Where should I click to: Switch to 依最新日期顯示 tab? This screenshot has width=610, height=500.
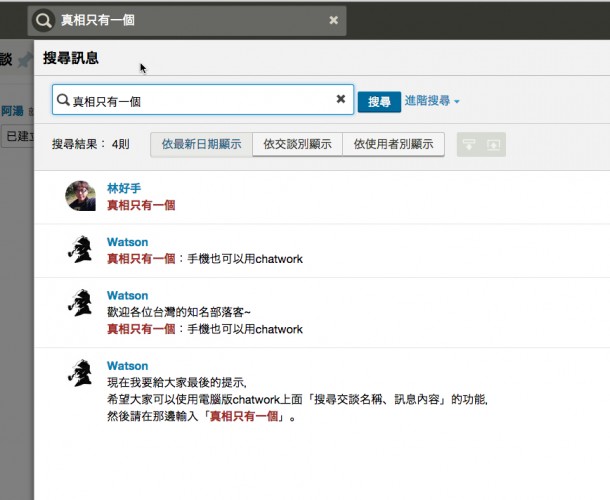coord(201,144)
